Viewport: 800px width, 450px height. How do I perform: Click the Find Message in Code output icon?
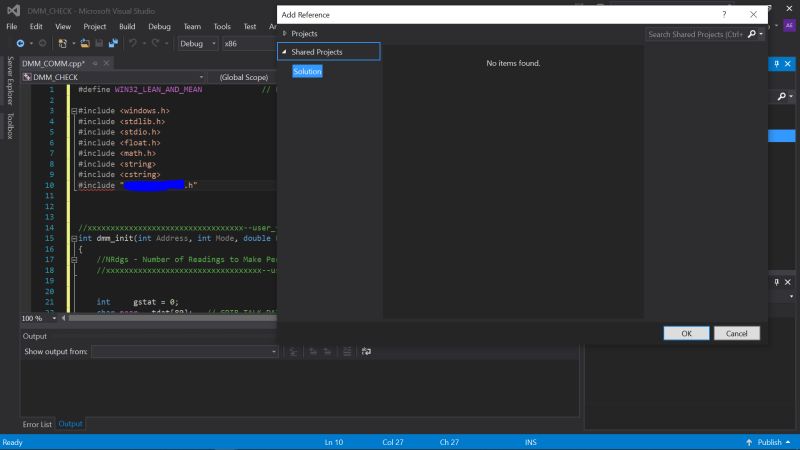[294, 352]
